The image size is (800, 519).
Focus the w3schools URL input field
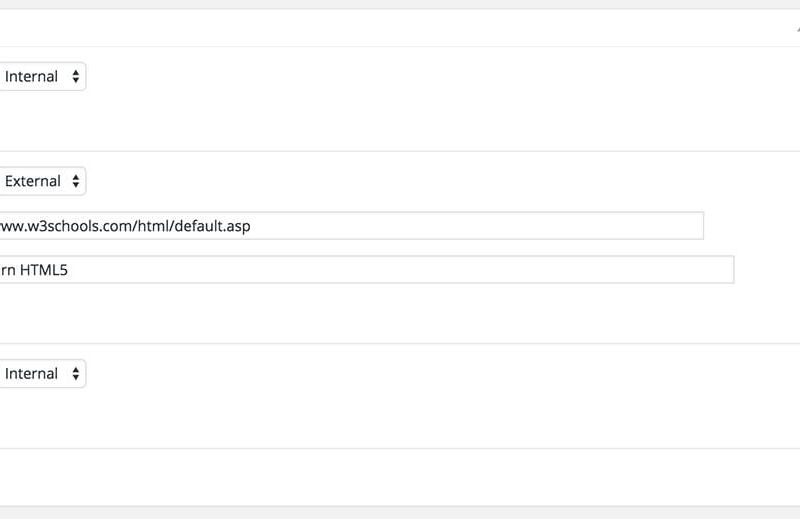tap(352, 226)
